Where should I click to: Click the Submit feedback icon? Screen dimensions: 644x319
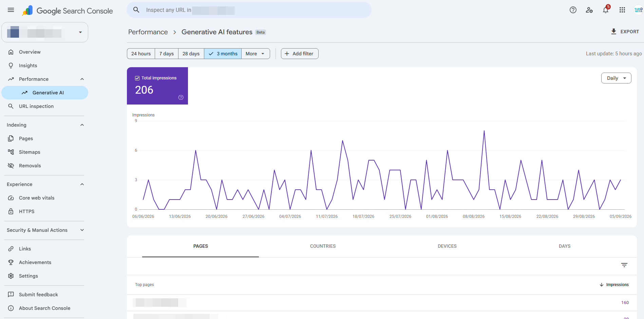point(11,295)
